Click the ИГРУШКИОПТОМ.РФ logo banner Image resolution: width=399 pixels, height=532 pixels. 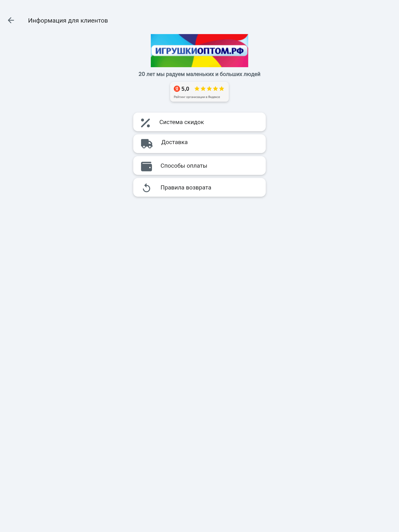(199, 50)
